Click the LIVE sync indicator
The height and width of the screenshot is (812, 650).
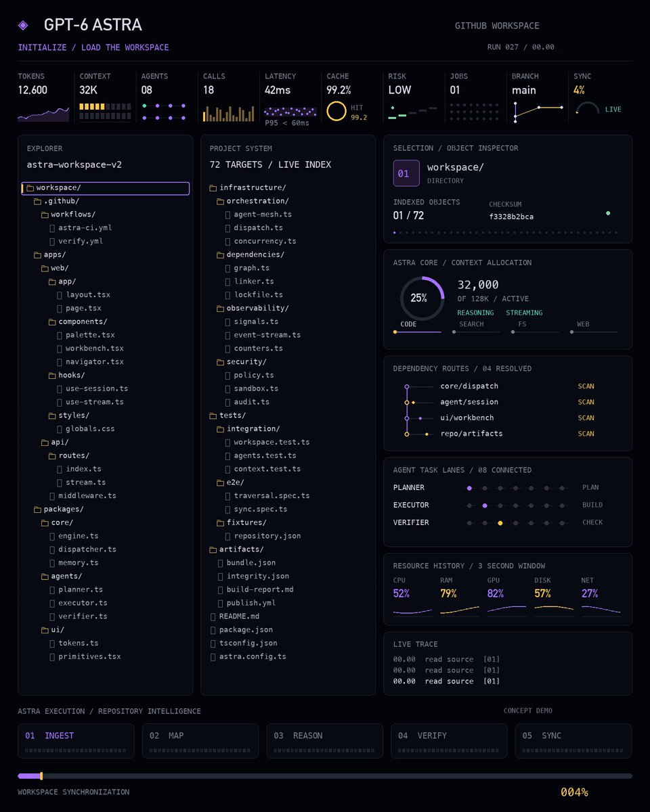pyautogui.click(x=613, y=110)
